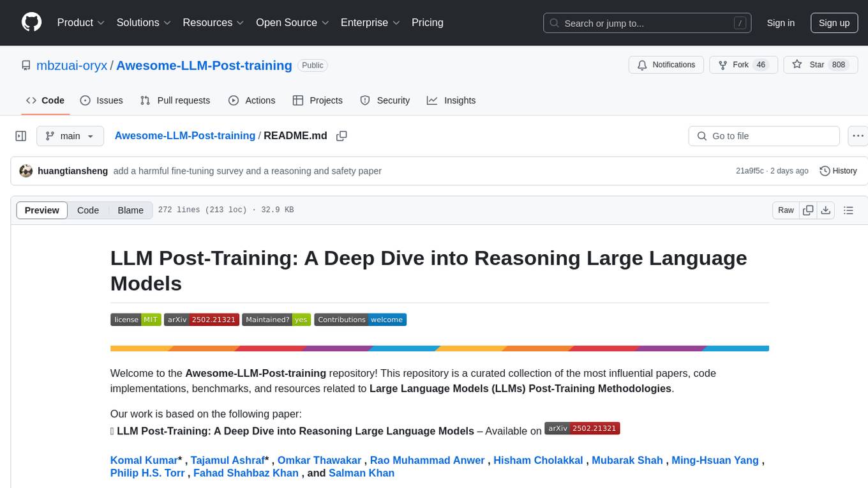Expand the Product menu
Viewport: 868px width, 488px height.
(x=81, y=22)
